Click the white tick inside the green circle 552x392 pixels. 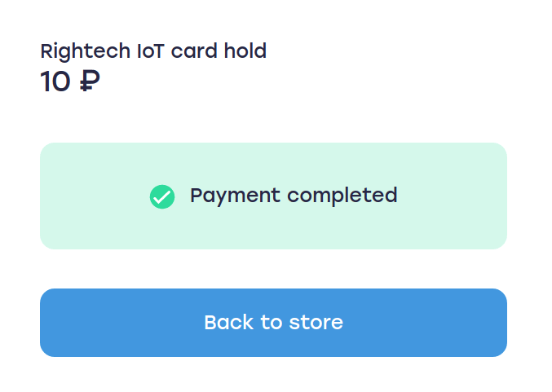162,197
